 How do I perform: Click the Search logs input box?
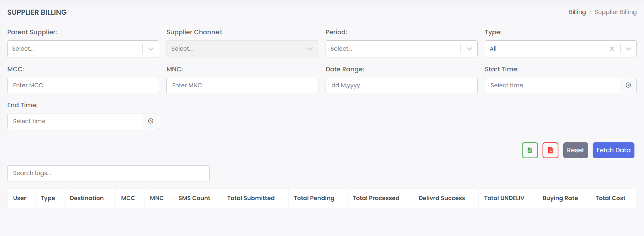108,173
